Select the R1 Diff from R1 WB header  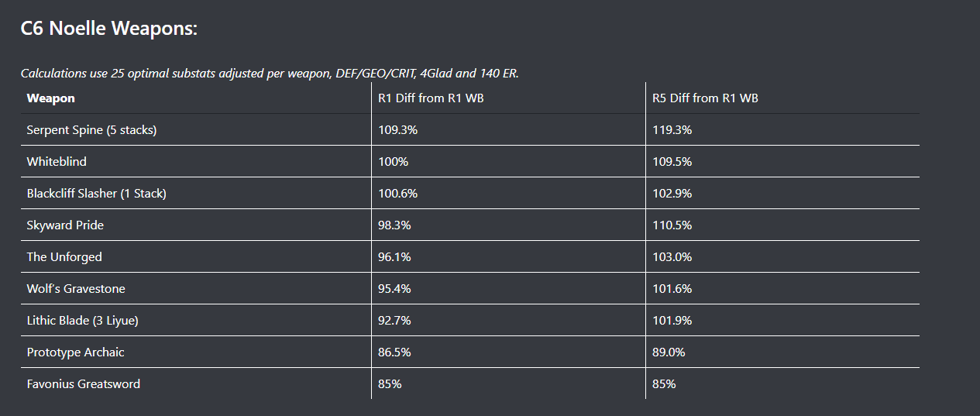(x=432, y=98)
